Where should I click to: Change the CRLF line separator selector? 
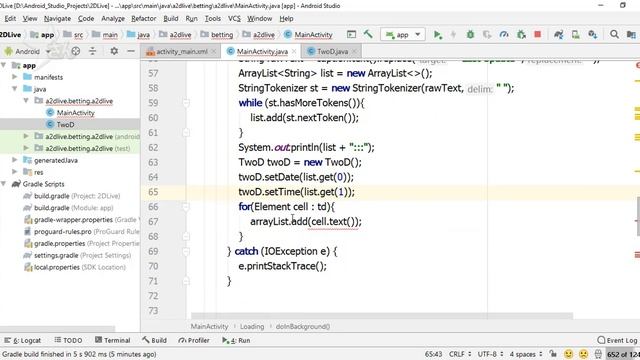460,354
